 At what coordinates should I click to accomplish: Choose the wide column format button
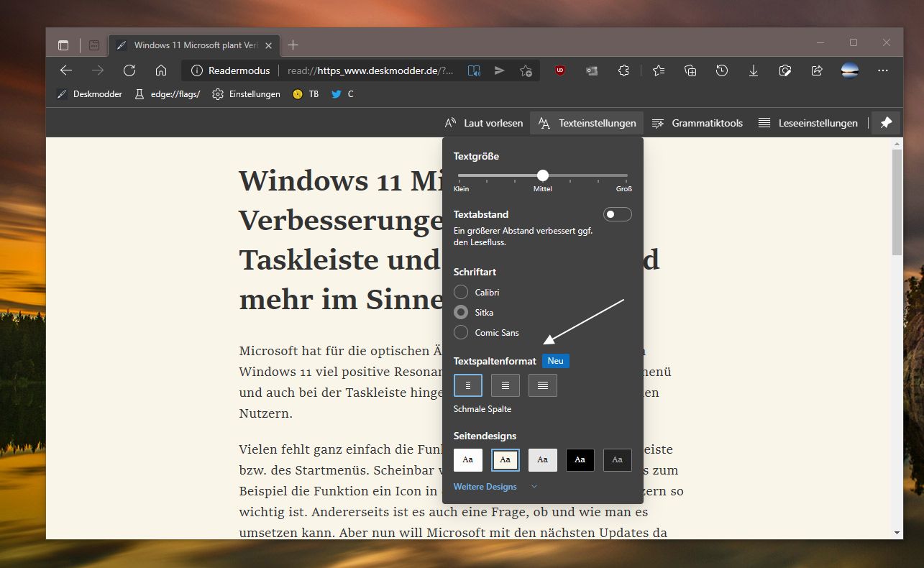[543, 385]
